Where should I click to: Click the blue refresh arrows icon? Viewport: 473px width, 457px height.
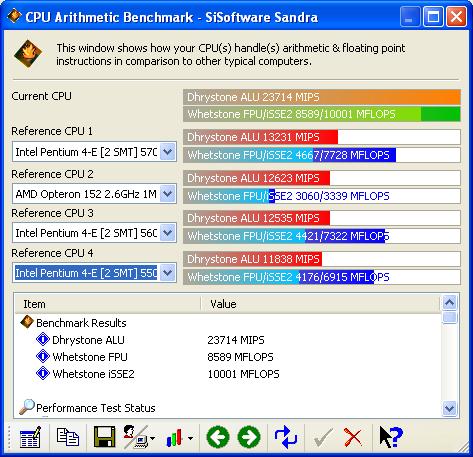pos(286,437)
